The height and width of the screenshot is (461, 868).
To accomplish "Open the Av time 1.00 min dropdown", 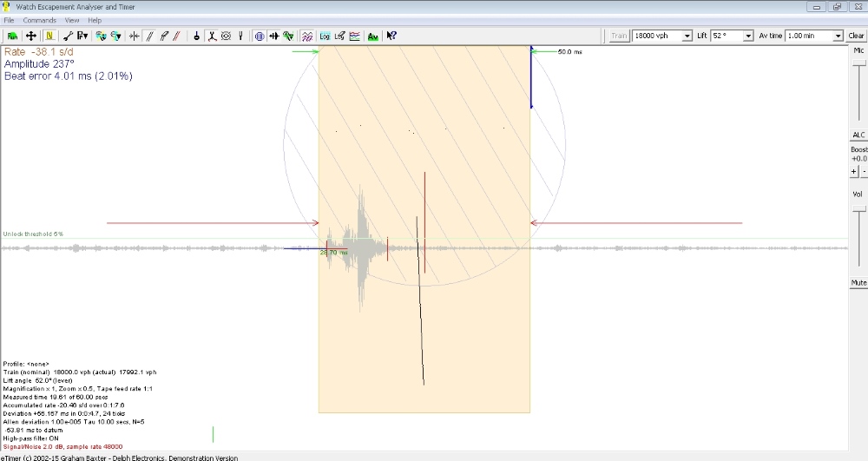I will click(x=838, y=36).
